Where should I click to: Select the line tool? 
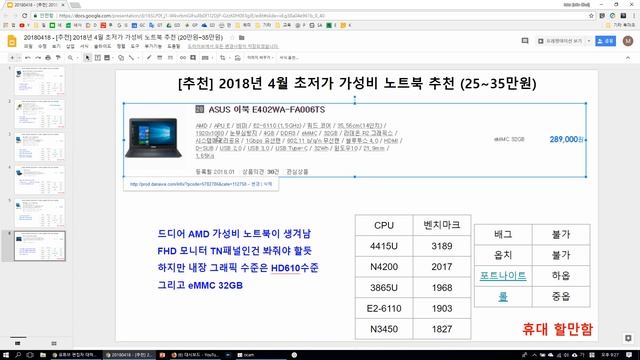(131, 58)
